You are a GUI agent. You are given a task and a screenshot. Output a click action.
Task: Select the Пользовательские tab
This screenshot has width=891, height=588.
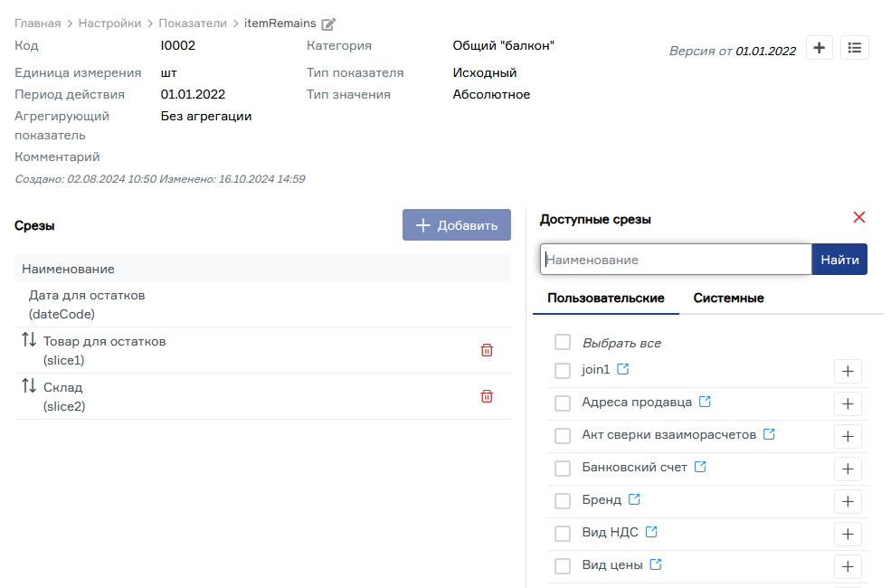coord(605,298)
